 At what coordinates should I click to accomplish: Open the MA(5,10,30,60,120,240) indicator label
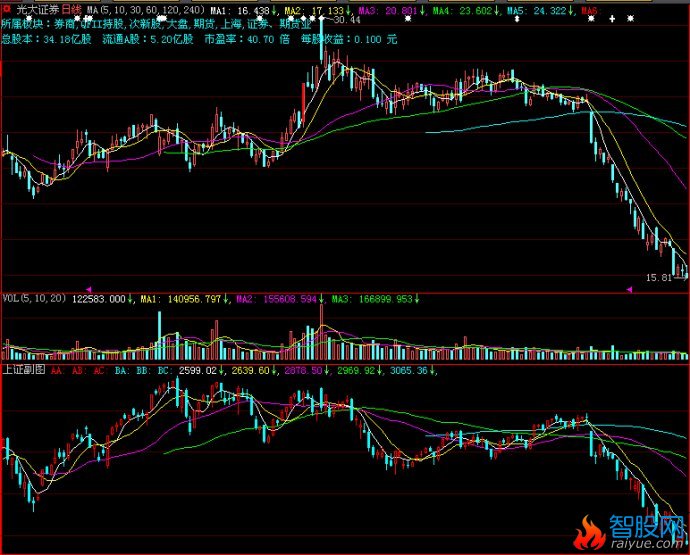click(x=145, y=10)
